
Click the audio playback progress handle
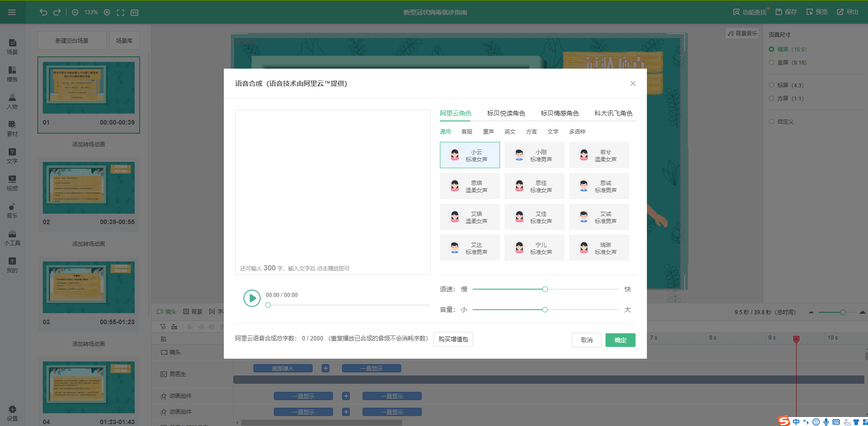click(x=268, y=305)
